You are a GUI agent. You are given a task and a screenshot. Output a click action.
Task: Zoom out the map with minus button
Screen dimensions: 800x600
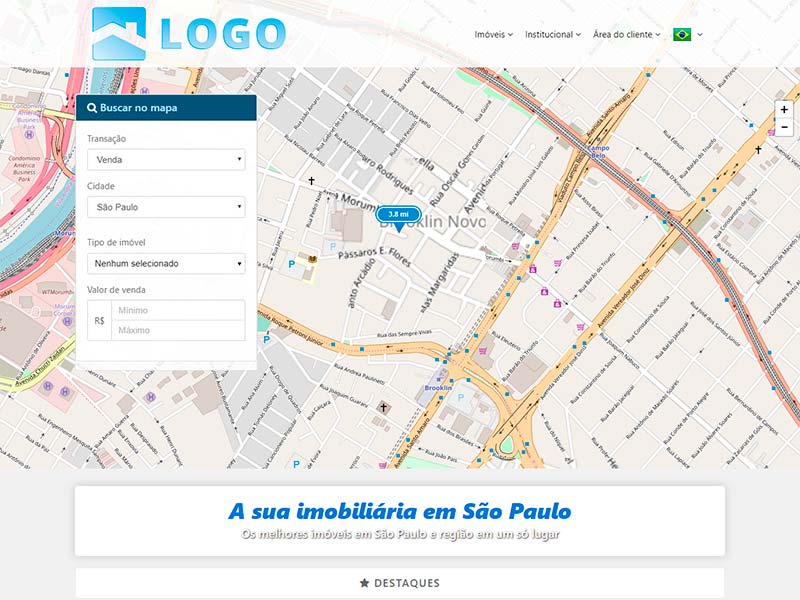[784, 127]
